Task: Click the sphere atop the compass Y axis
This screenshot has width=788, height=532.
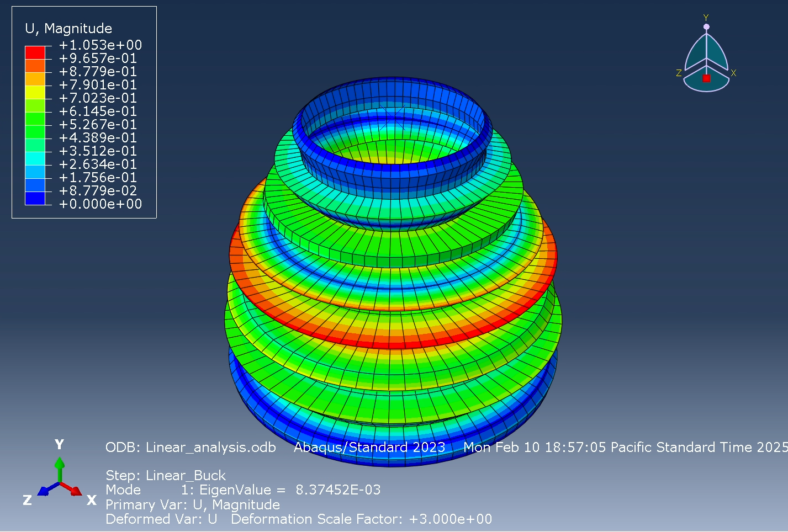Action: tap(706, 26)
